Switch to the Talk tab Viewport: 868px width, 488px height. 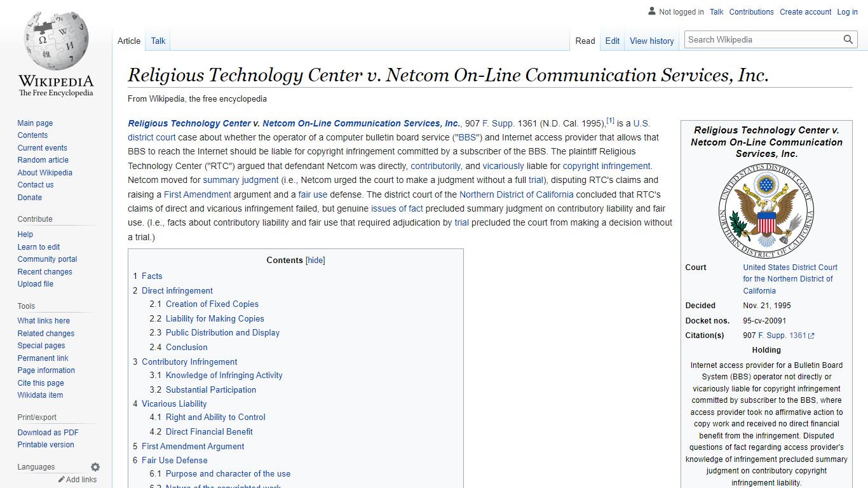158,41
